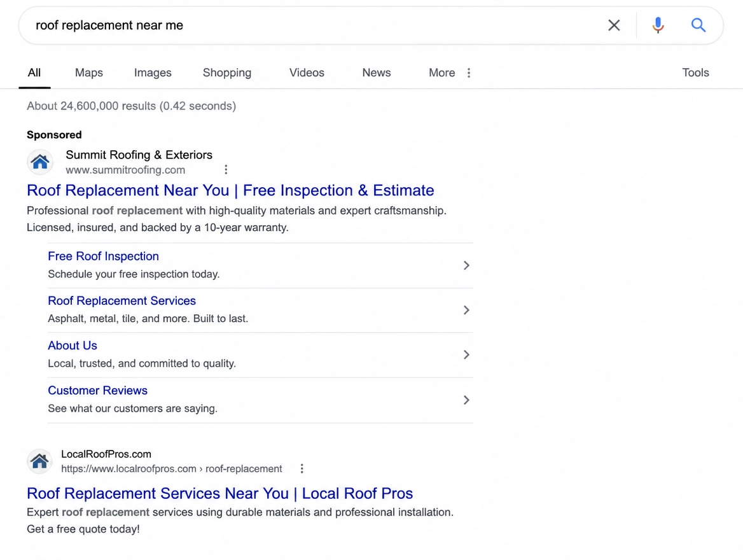The image size is (743, 560).
Task: Expand the Customer Reviews chevron arrow
Action: (466, 400)
